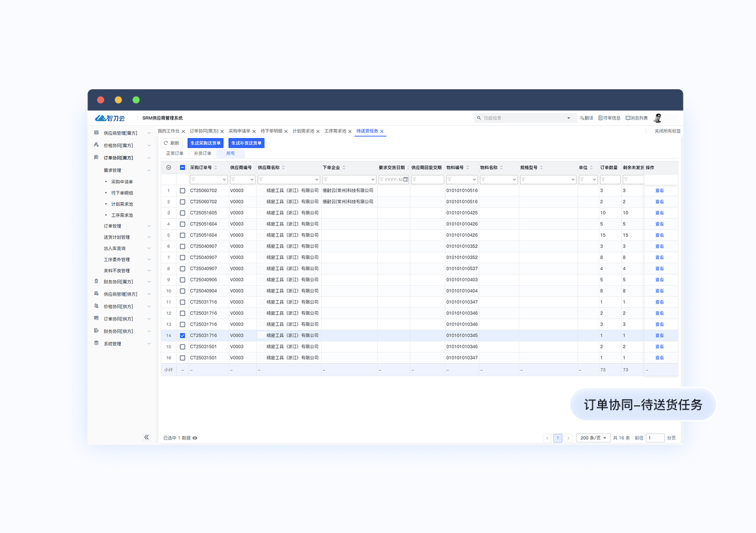Toggle the header select-all checkbox
756x533 pixels.
point(182,167)
